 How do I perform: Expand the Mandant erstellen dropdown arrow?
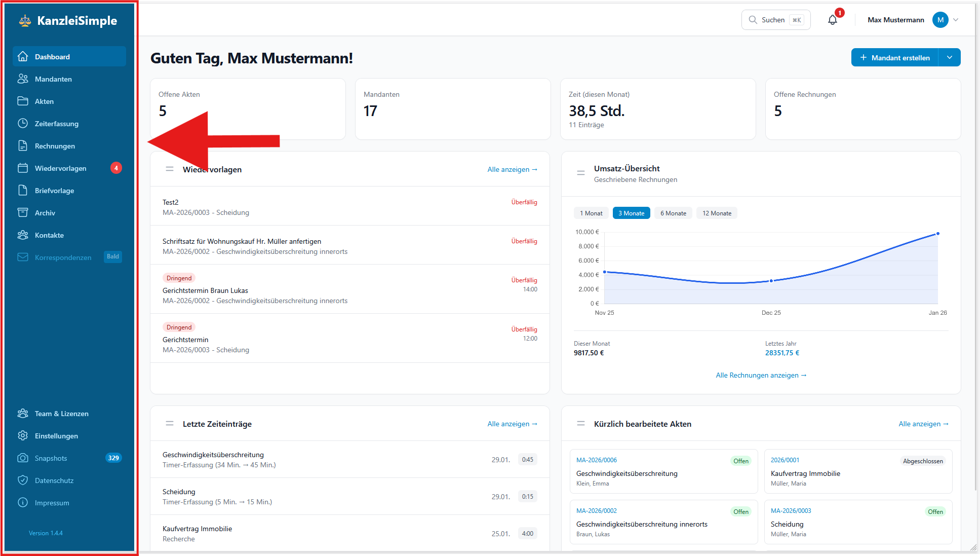[x=950, y=57]
